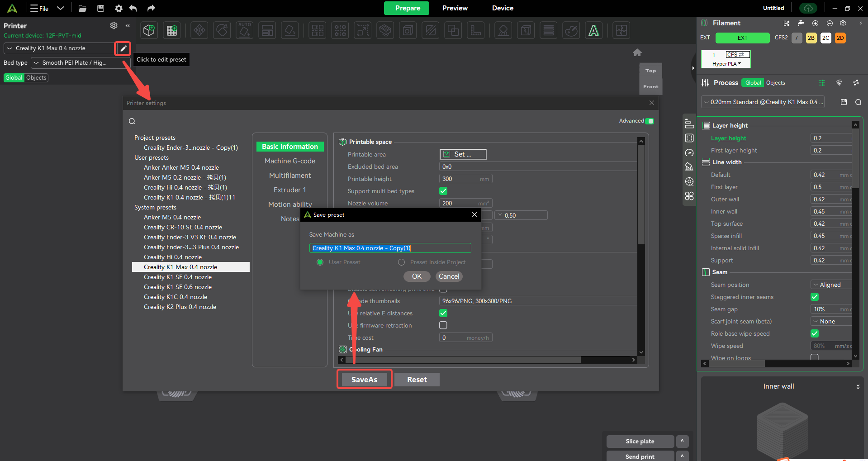Click OK in Save preset dialog
868x461 pixels.
[x=417, y=276]
